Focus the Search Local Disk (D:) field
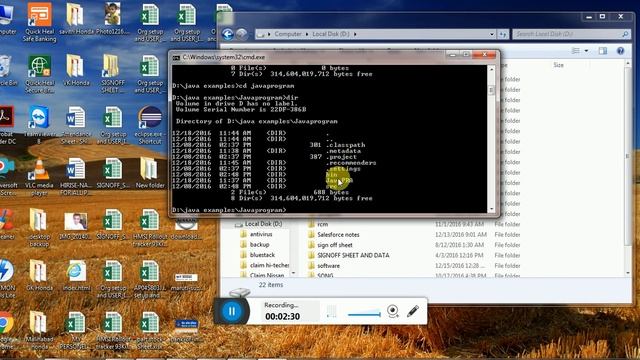 click(571, 34)
